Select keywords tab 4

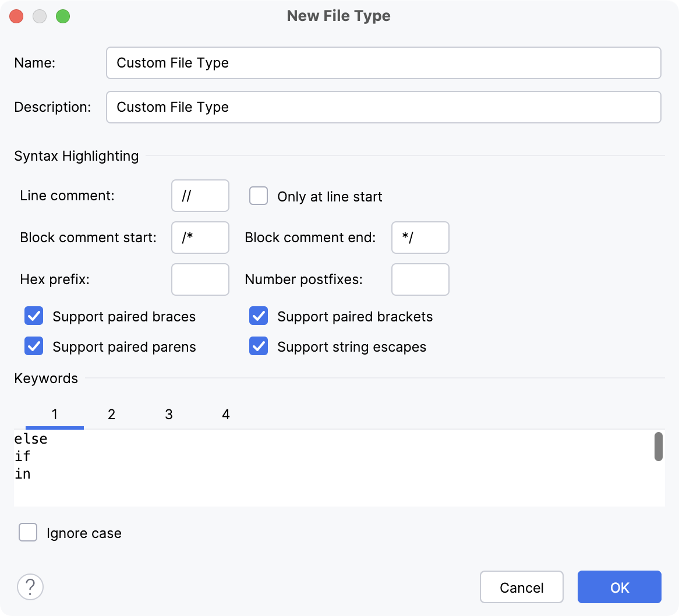(225, 415)
